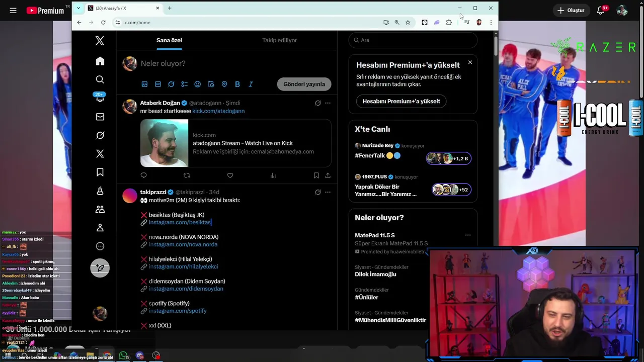Viewport: 644px width, 362px height.
Task: Open more options on Ataberk Doğan's post
Action: (328, 103)
